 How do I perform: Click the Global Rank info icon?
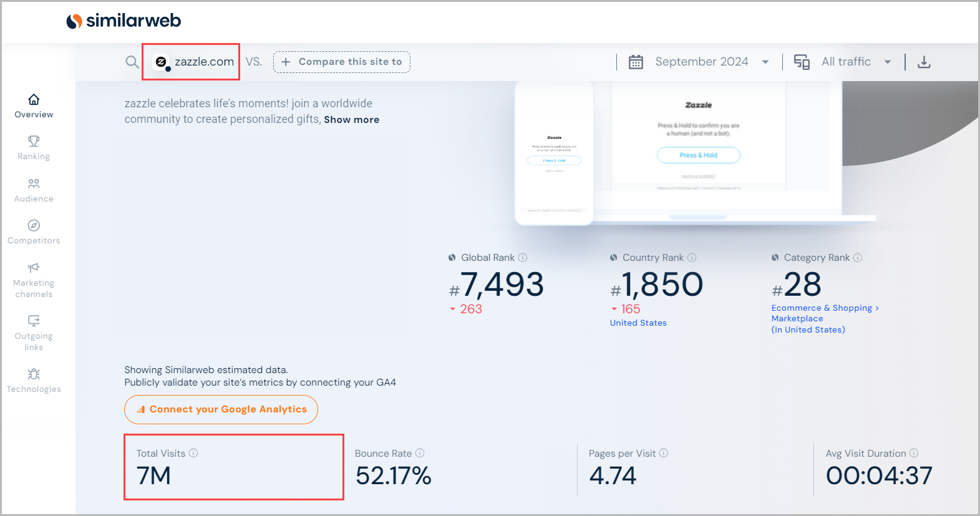coord(523,258)
